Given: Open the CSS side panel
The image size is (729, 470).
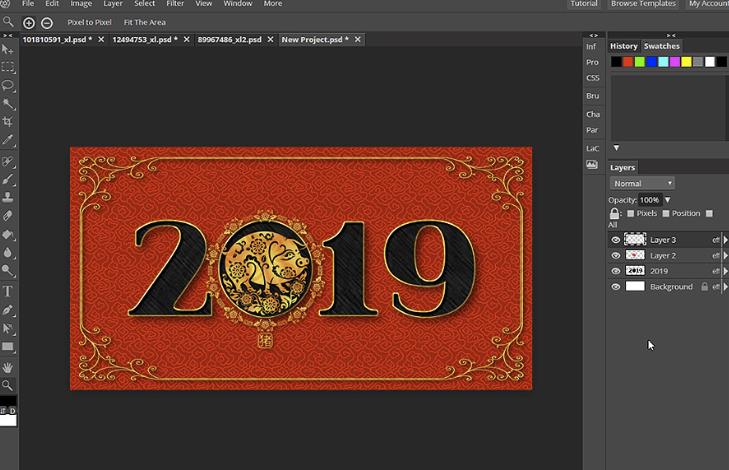Looking at the screenshot, I should pos(592,78).
